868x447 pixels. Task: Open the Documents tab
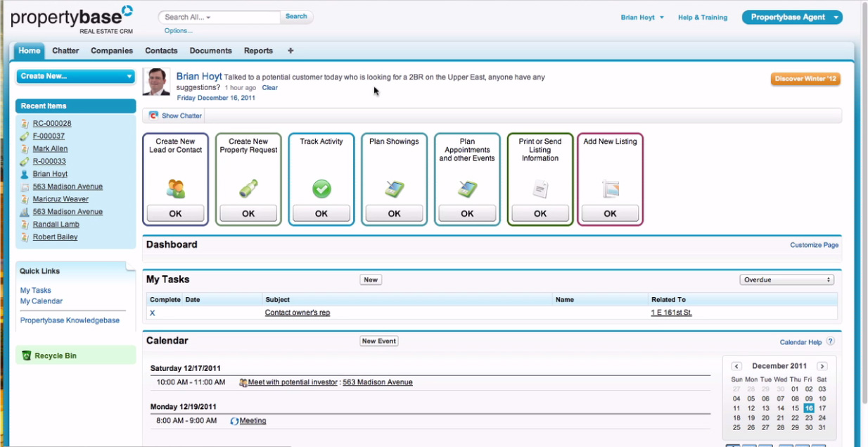click(x=210, y=51)
